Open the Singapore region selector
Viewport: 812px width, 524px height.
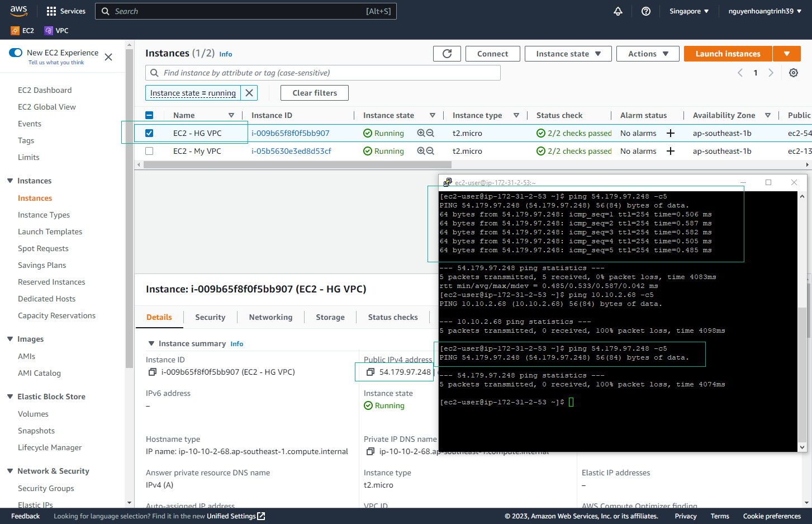coord(689,11)
